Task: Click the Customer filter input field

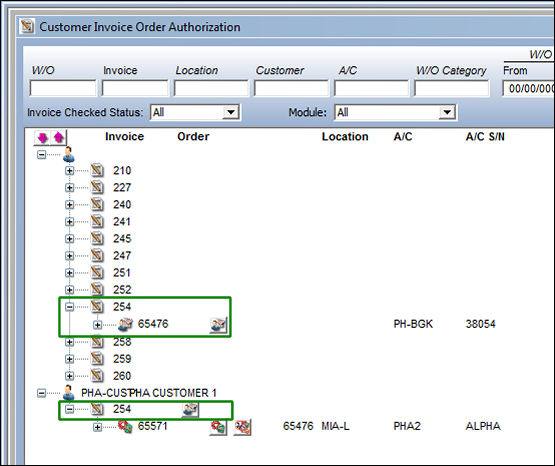Action: pyautogui.click(x=291, y=88)
